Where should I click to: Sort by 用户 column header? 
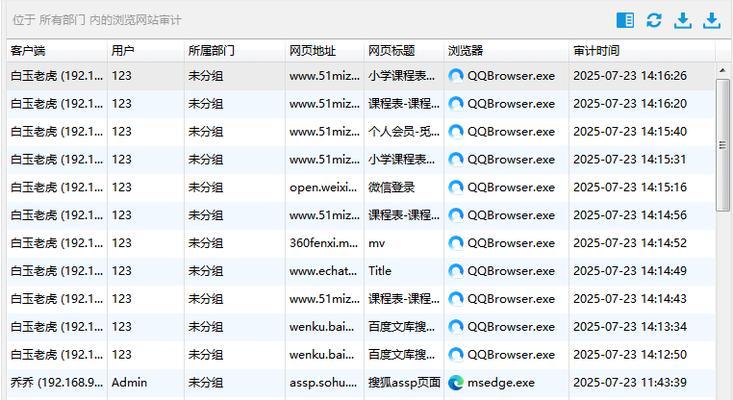click(146, 50)
